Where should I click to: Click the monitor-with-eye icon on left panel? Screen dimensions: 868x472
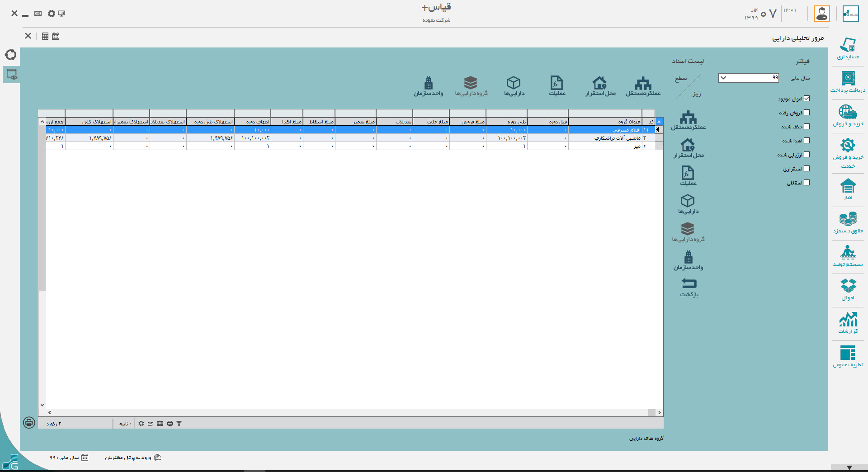[12, 74]
